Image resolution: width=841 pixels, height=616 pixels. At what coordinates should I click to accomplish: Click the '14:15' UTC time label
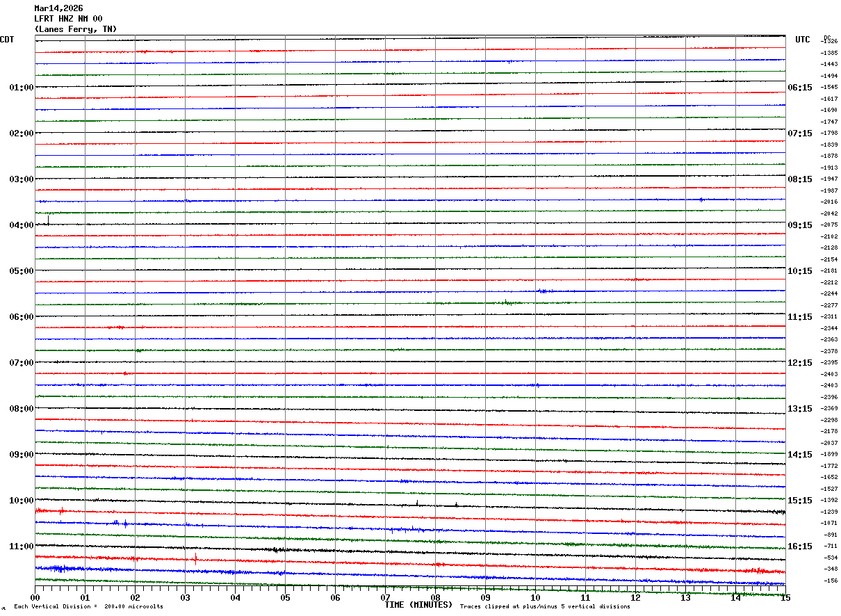pyautogui.click(x=800, y=455)
